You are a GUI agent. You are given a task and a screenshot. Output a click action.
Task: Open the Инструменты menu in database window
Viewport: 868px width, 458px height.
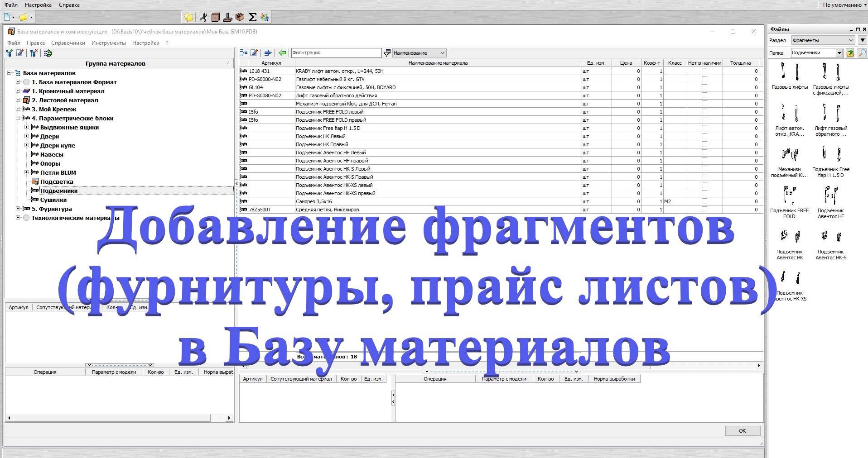[109, 43]
